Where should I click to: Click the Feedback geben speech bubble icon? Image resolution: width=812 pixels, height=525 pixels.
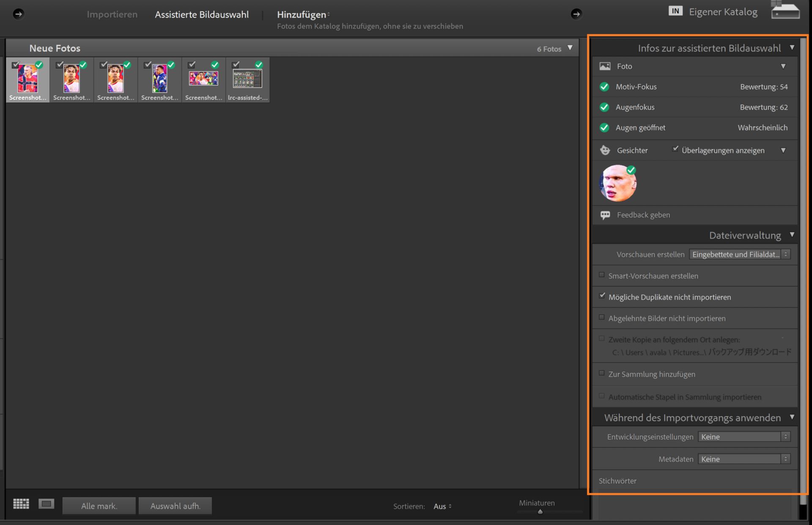click(x=605, y=215)
